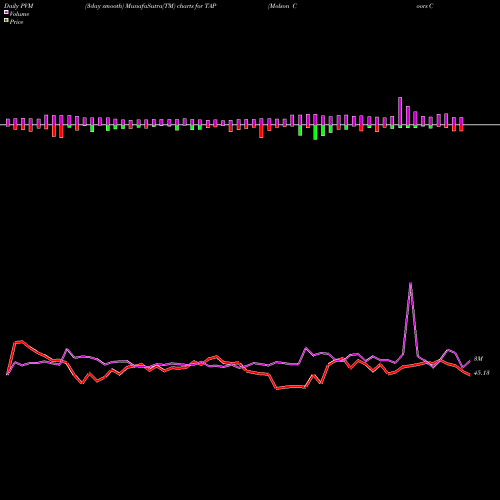The height and width of the screenshot is (500, 500).
Task: Click the peak of the magenta volume line spike
Action: (x=410, y=283)
